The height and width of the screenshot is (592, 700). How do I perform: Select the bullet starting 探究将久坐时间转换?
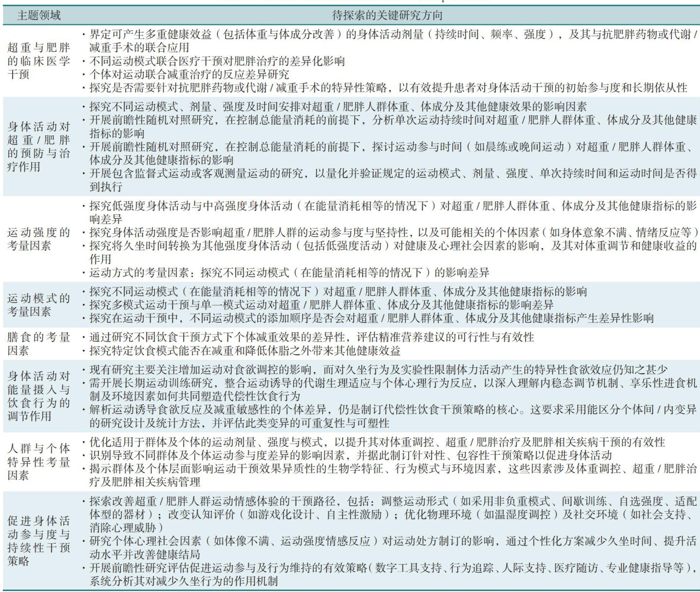point(392,252)
